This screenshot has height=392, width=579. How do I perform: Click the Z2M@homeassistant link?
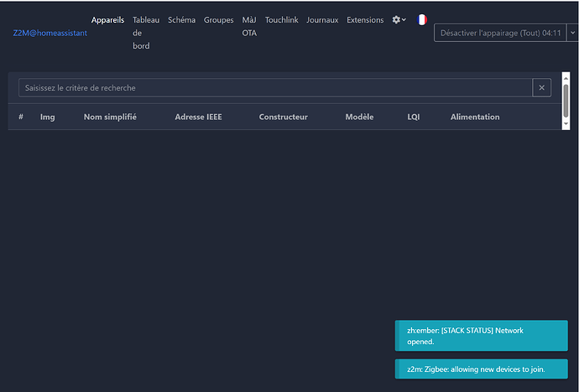50,33
